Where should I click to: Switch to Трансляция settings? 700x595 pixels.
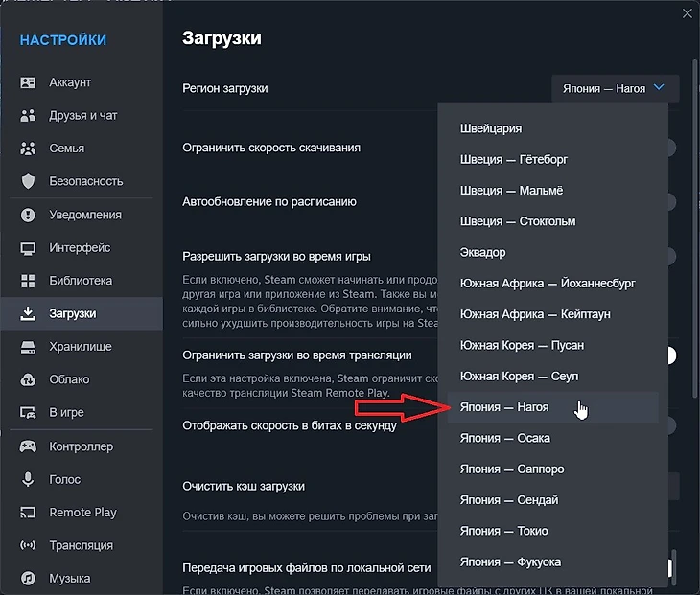(x=82, y=545)
